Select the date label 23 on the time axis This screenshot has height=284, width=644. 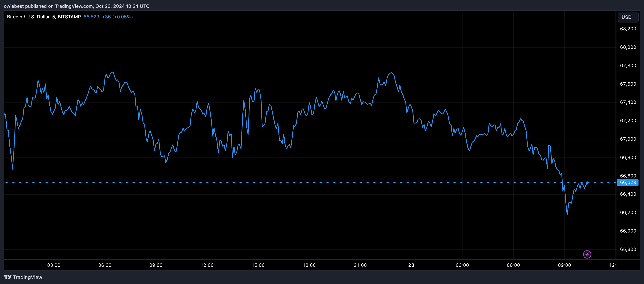coord(411,265)
